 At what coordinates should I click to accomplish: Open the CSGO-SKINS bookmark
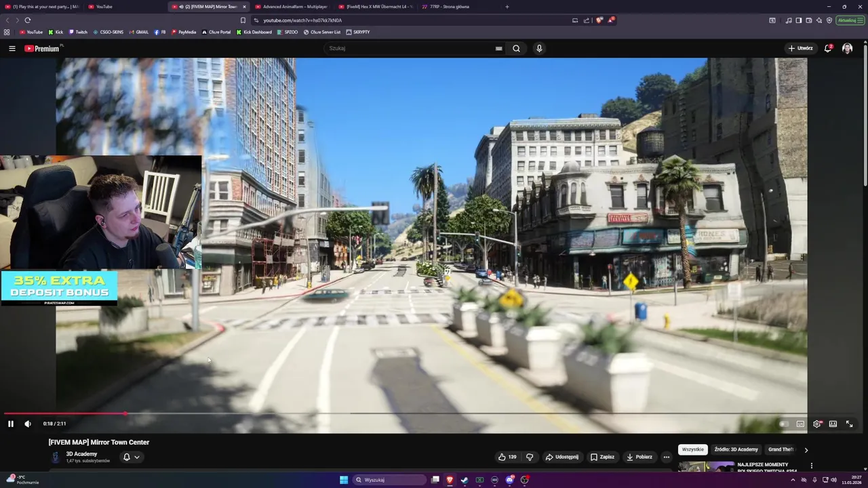pos(108,32)
